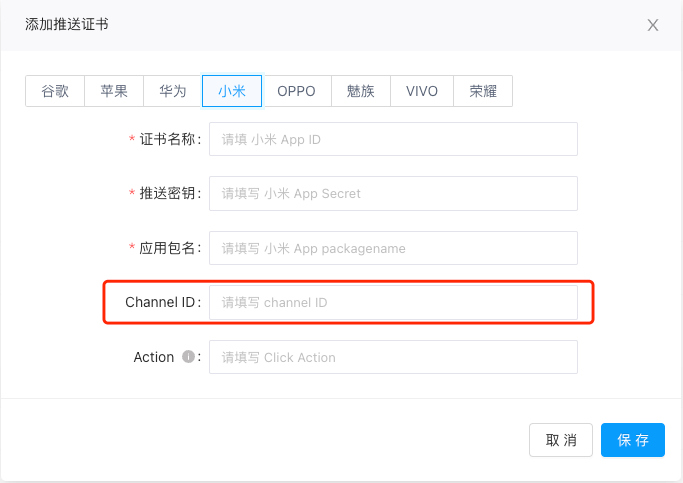Focus the 证书名称 input field

tap(393, 139)
